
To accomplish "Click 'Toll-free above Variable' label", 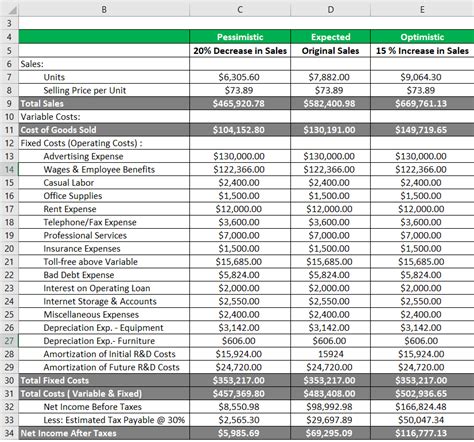I will pos(90,262).
